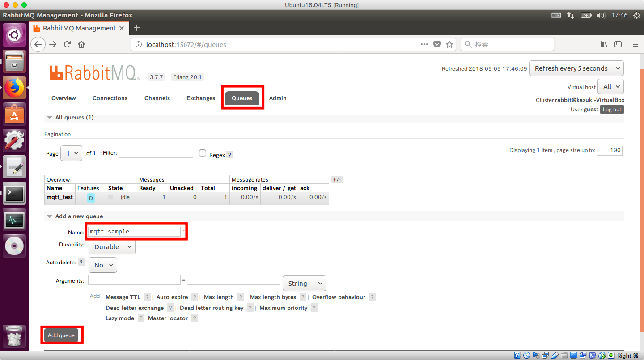This screenshot has width=644, height=360.
Task: Open Terminal from launcher
Action: (14, 193)
